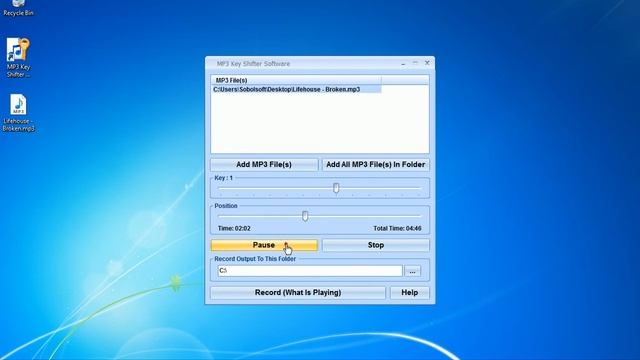
Task: Stop the playback
Action: pyautogui.click(x=376, y=245)
